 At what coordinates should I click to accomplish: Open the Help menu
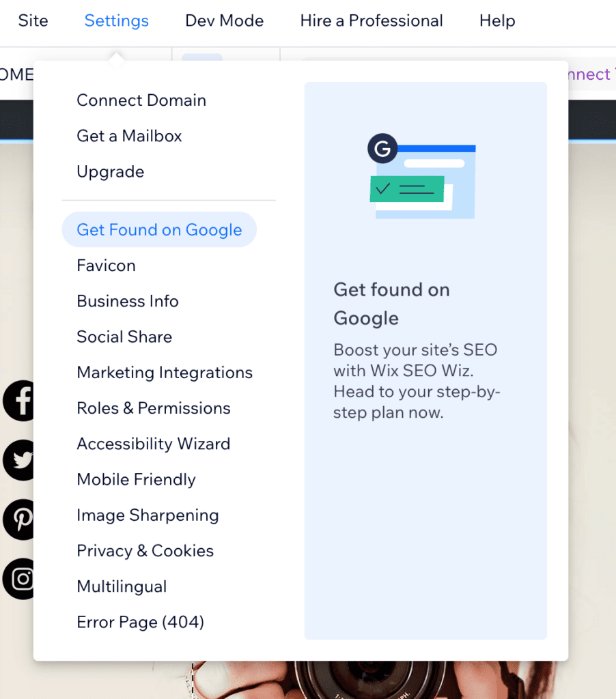point(497,20)
